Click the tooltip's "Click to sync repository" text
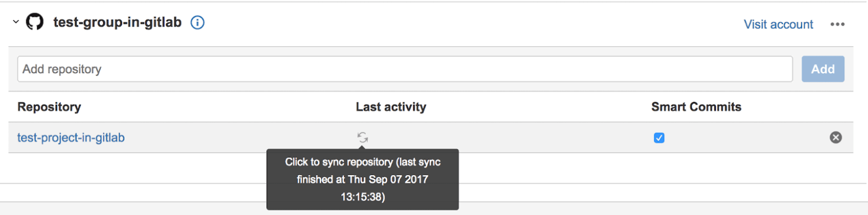The width and height of the screenshot is (868, 215). pyautogui.click(x=338, y=162)
